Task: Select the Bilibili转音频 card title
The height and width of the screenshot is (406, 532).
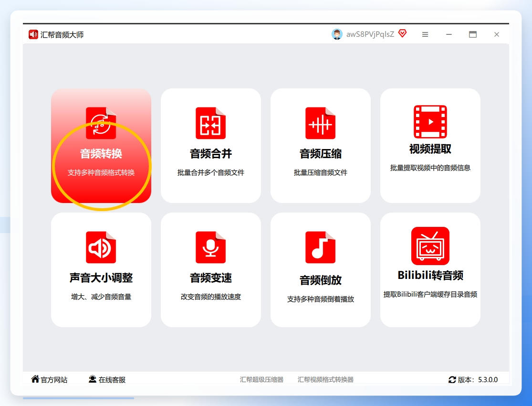Action: coord(430,275)
